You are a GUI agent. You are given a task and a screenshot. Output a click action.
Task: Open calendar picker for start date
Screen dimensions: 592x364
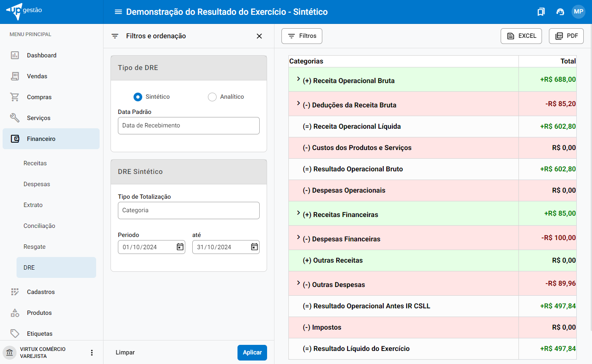pos(180,247)
